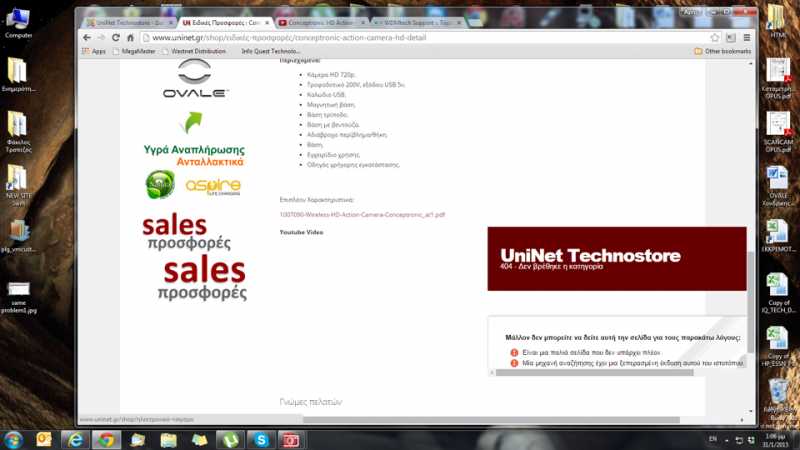Open the Apps bookmarks shortcut

pos(94,52)
